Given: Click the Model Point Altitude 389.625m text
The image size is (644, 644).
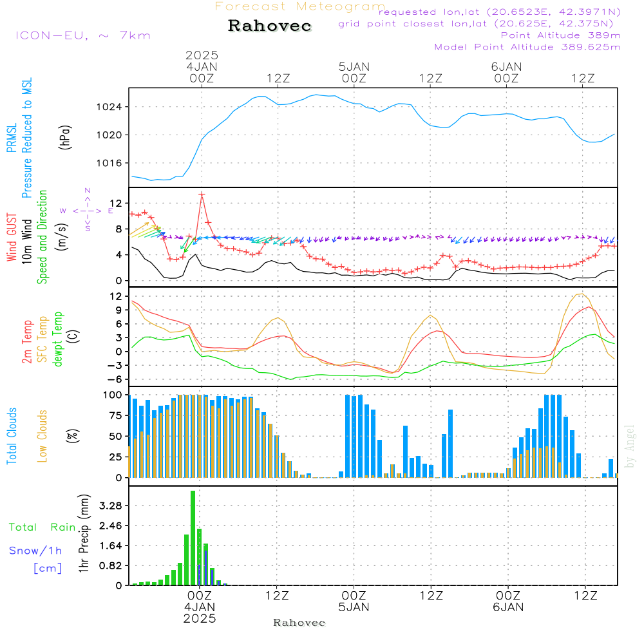Looking at the screenshot, I should [527, 47].
